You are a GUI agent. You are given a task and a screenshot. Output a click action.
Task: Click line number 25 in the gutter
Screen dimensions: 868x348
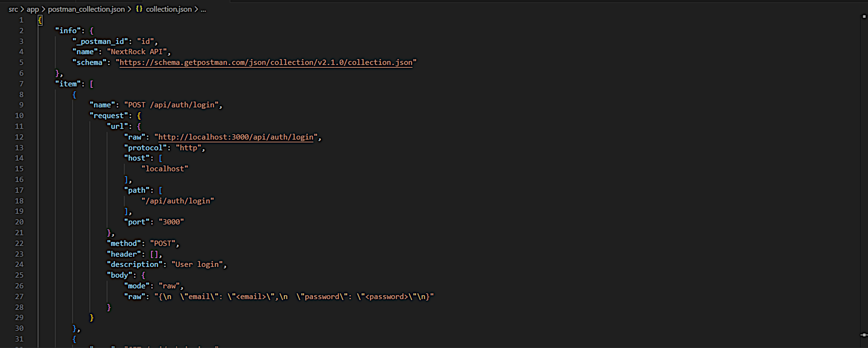[x=19, y=275]
